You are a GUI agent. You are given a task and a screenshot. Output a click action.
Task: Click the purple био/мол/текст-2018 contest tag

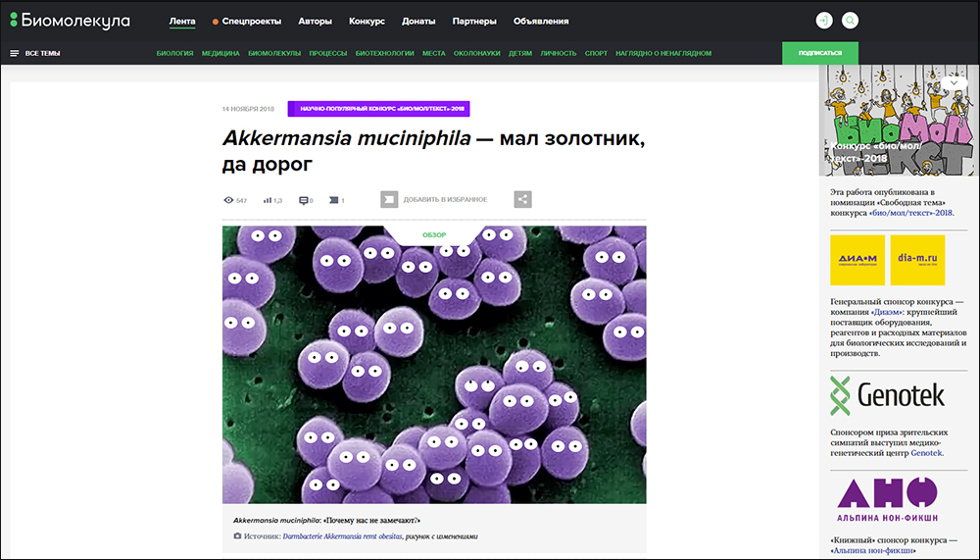pos(378,109)
